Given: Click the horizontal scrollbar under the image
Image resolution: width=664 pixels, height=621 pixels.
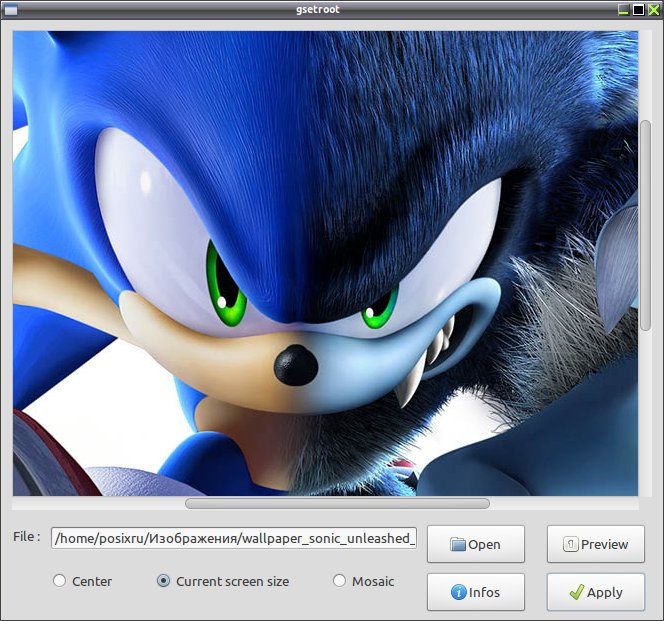Looking at the screenshot, I should 337,503.
